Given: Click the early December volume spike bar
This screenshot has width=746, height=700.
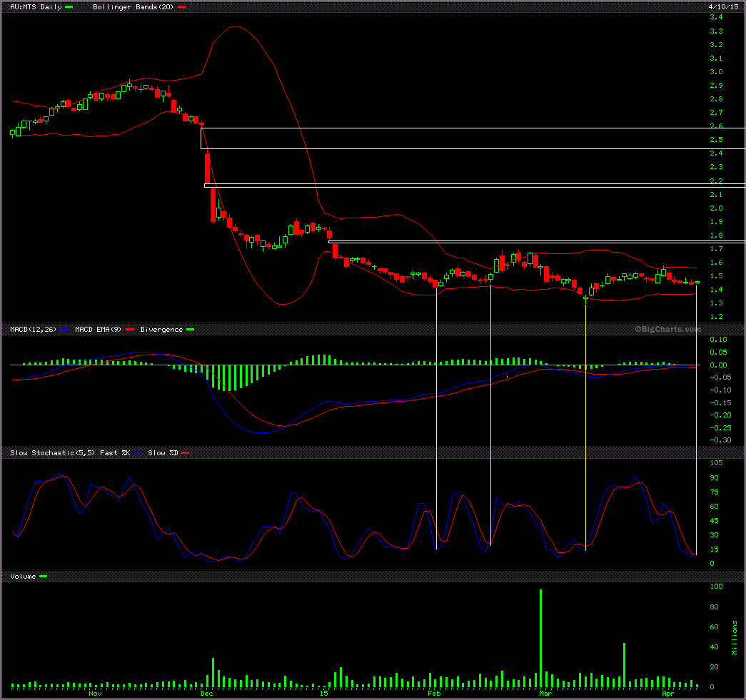Looking at the screenshot, I should (213, 673).
